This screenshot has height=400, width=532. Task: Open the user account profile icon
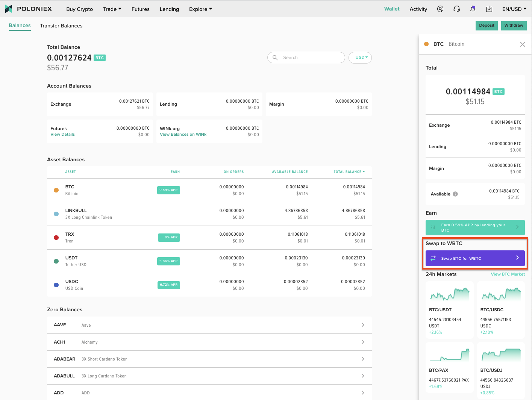(440, 9)
